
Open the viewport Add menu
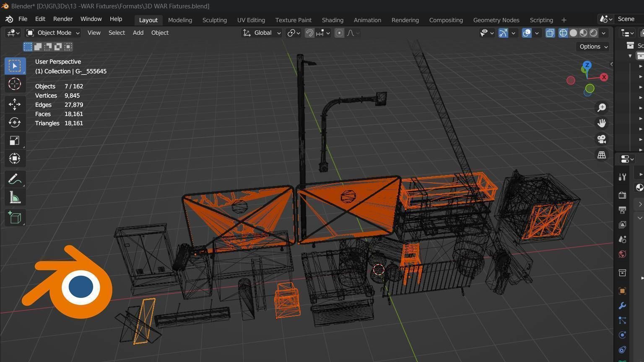[138, 33]
